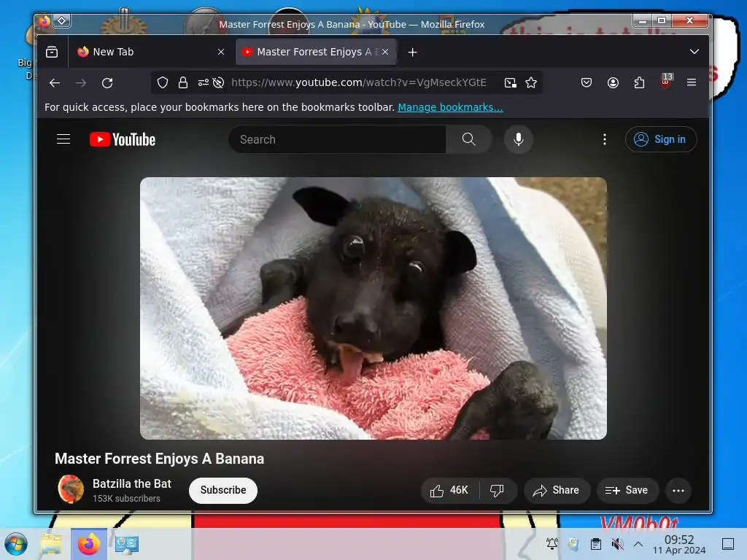Click the show desktop button on the taskbar
The width and height of the screenshot is (747, 560).
[x=728, y=544]
